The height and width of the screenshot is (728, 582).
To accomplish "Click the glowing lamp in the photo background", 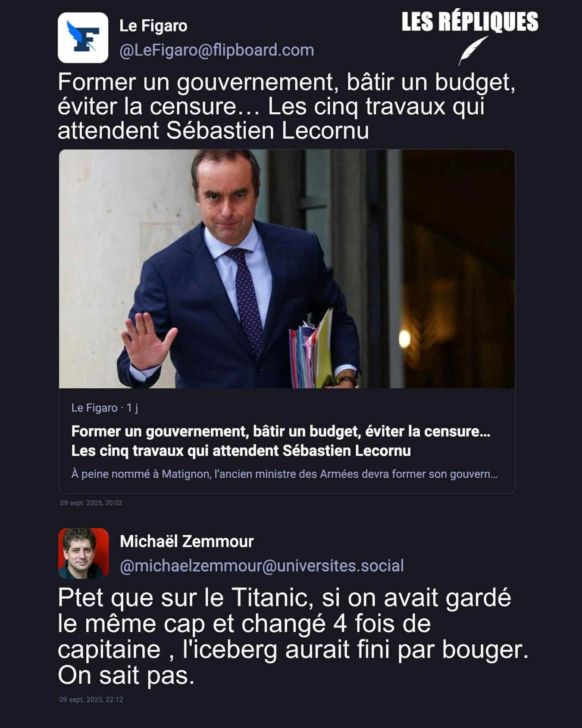I will (x=404, y=339).
